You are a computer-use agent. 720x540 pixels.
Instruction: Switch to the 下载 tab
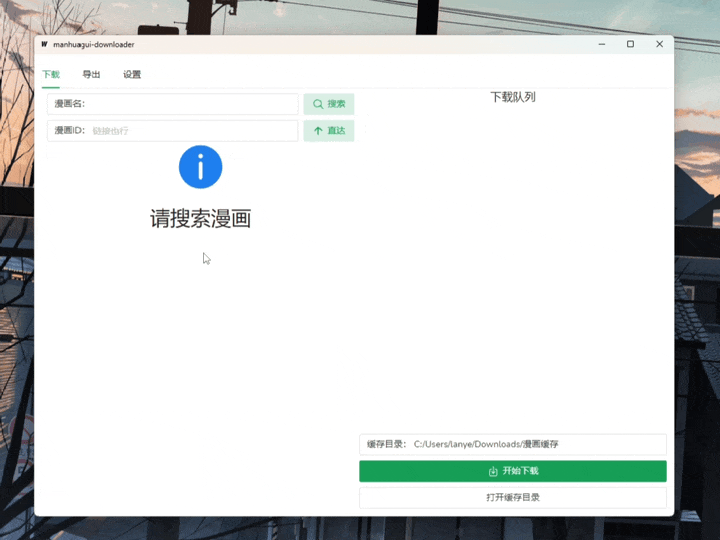pyautogui.click(x=51, y=74)
